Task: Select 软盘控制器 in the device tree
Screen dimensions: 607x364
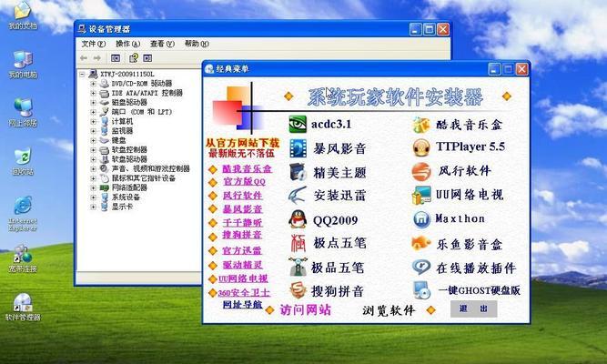Action: point(129,149)
